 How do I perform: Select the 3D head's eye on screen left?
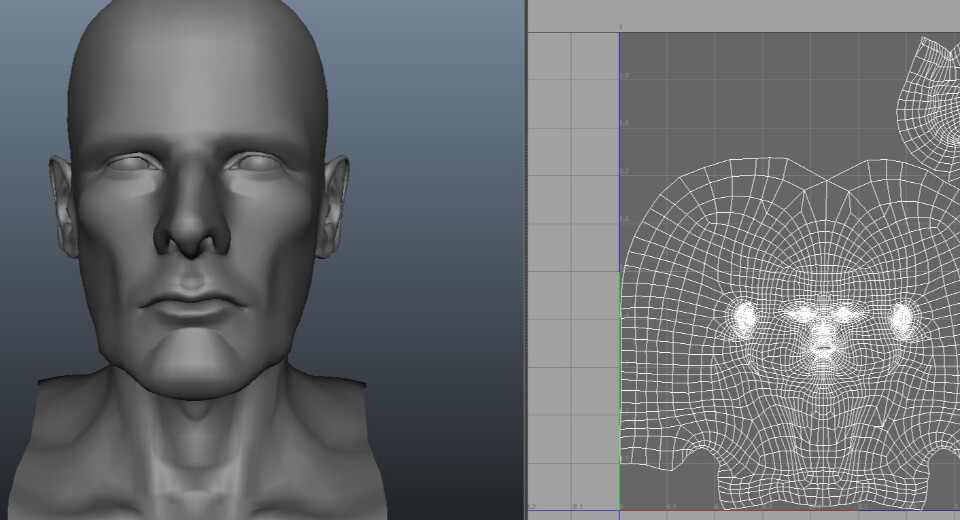tap(128, 163)
